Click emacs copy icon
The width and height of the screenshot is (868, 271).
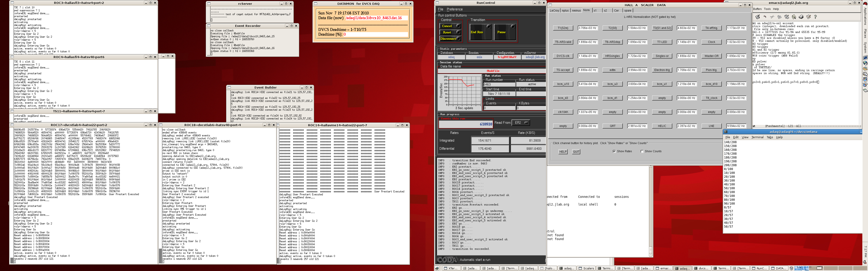pyautogui.click(x=779, y=17)
